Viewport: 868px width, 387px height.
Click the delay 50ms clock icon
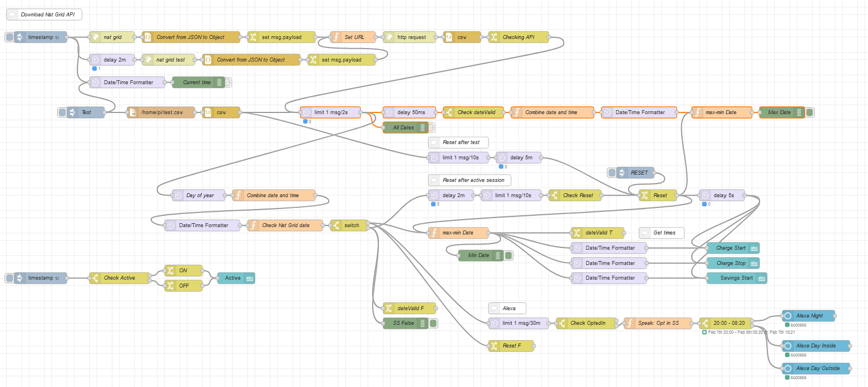click(389, 112)
